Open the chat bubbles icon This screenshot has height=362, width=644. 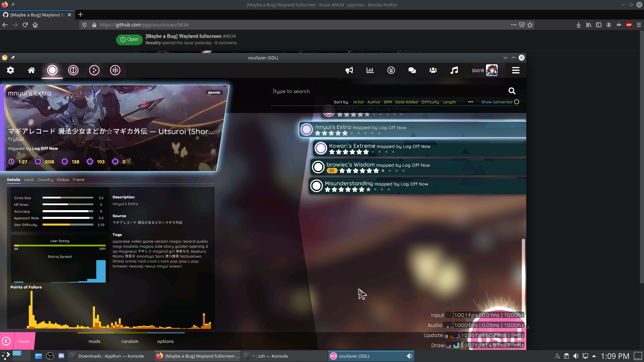tap(412, 70)
